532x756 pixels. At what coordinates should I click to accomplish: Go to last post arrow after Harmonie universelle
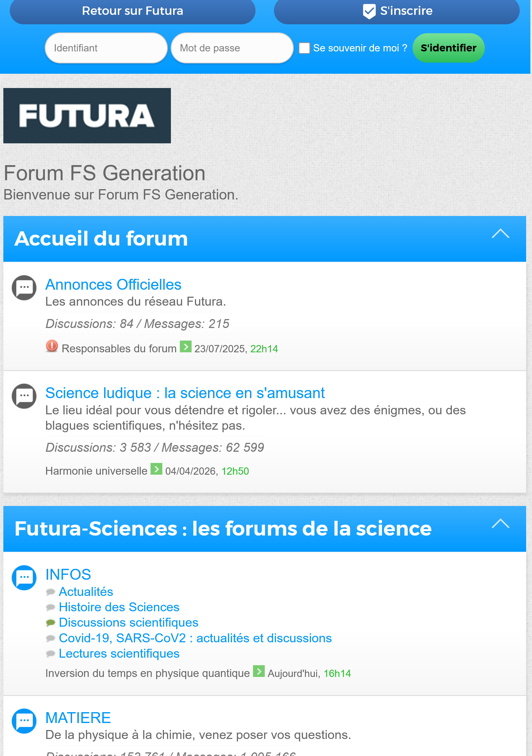156,469
